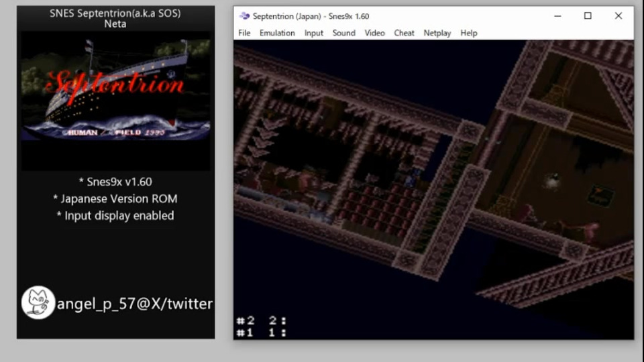Minimize the Snes9x window

[557, 16]
